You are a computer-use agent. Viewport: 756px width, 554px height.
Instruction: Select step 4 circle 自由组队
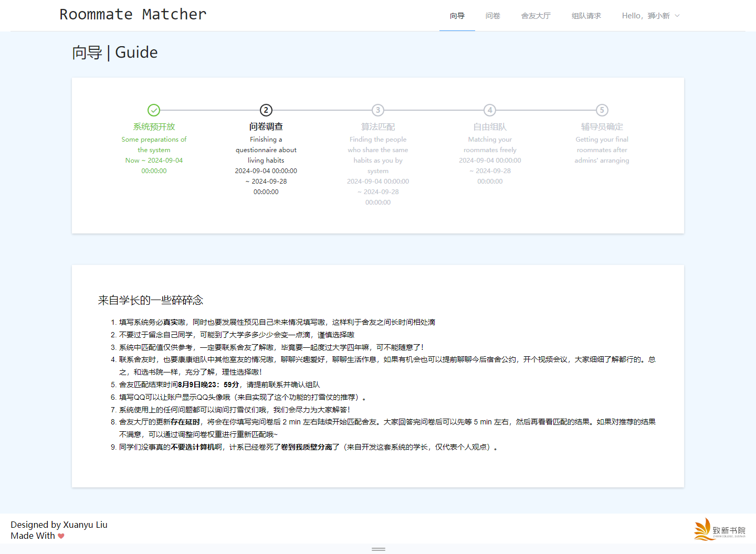pos(490,110)
